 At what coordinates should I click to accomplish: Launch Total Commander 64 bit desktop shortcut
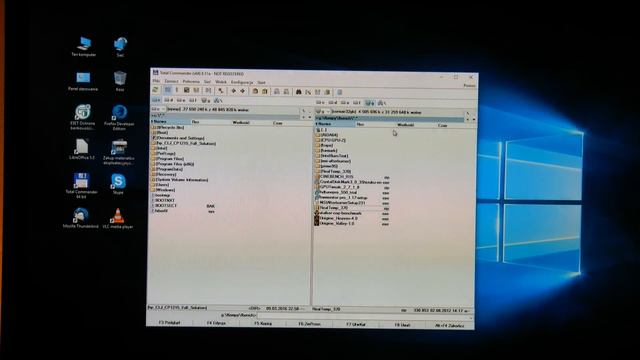[x=81, y=185]
